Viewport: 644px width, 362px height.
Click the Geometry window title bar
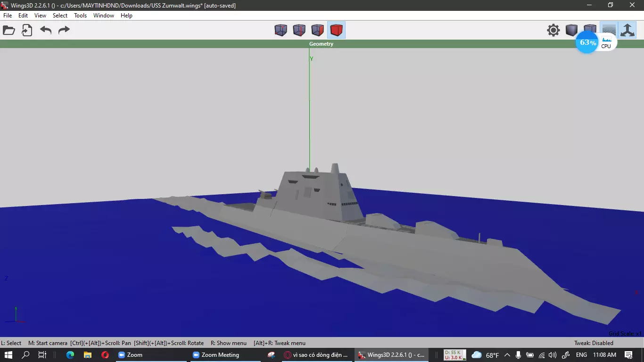(322, 44)
